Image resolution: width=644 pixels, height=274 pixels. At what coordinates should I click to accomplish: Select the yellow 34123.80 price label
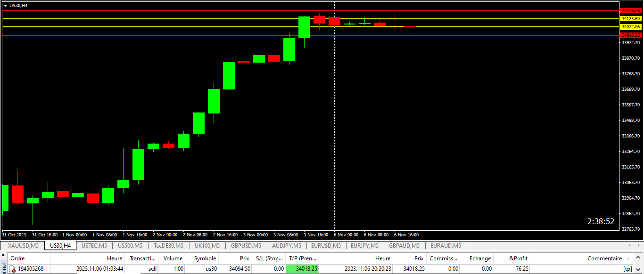pyautogui.click(x=631, y=19)
